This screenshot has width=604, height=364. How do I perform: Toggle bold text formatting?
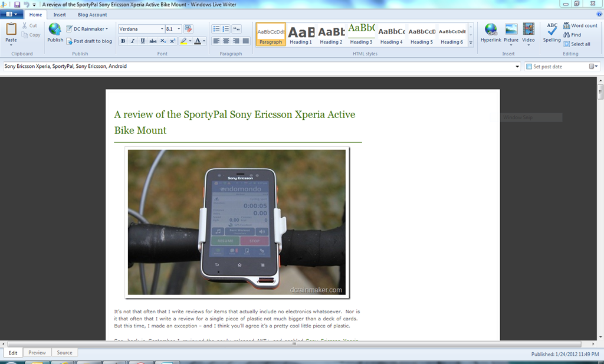[123, 41]
